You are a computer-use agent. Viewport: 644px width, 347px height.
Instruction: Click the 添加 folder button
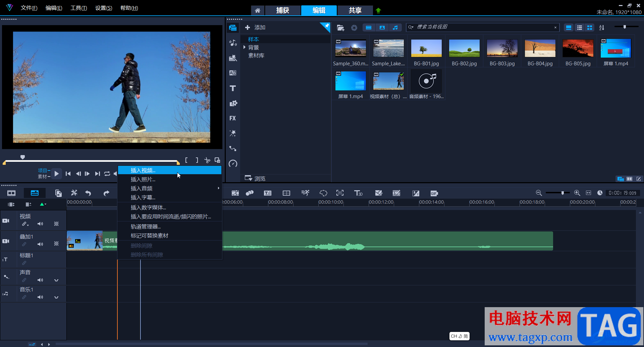pos(255,27)
